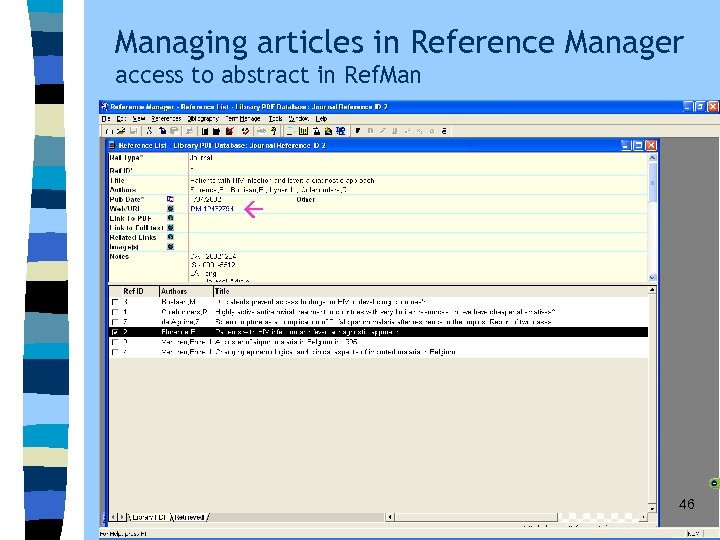Open the File menu
Screen dimensions: 720x540
pos(106,119)
